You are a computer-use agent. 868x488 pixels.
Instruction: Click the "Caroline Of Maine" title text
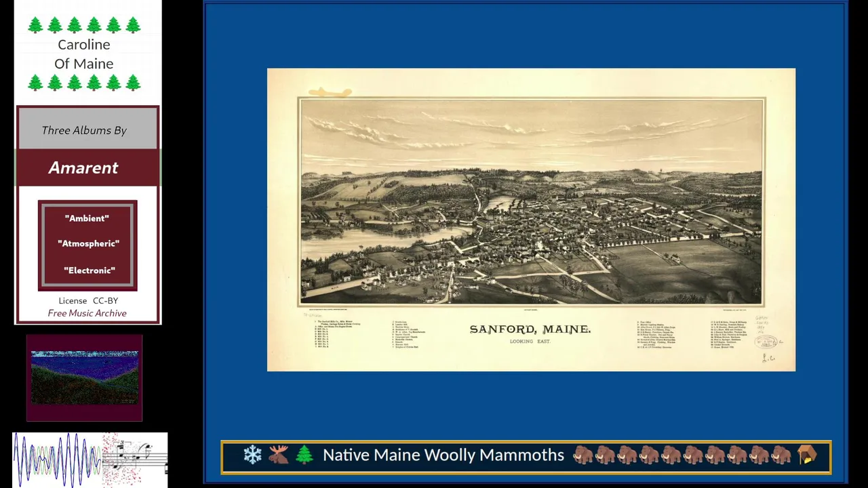point(84,54)
